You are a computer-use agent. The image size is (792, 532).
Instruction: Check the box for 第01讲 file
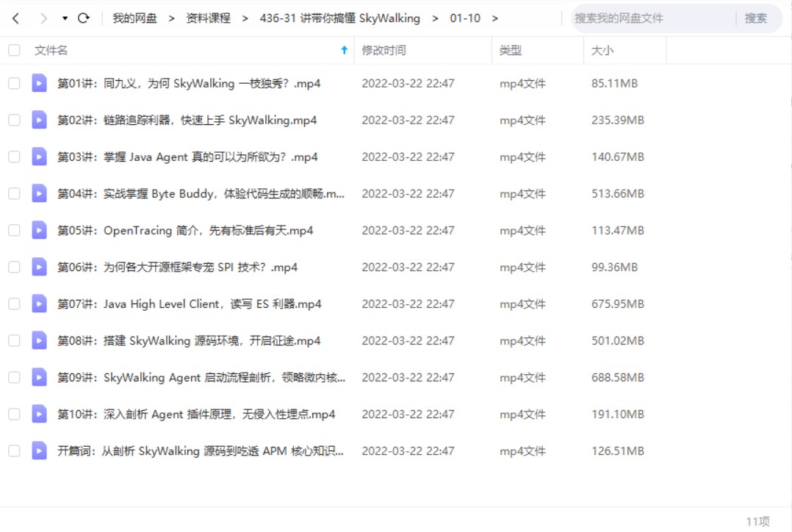[x=14, y=83]
